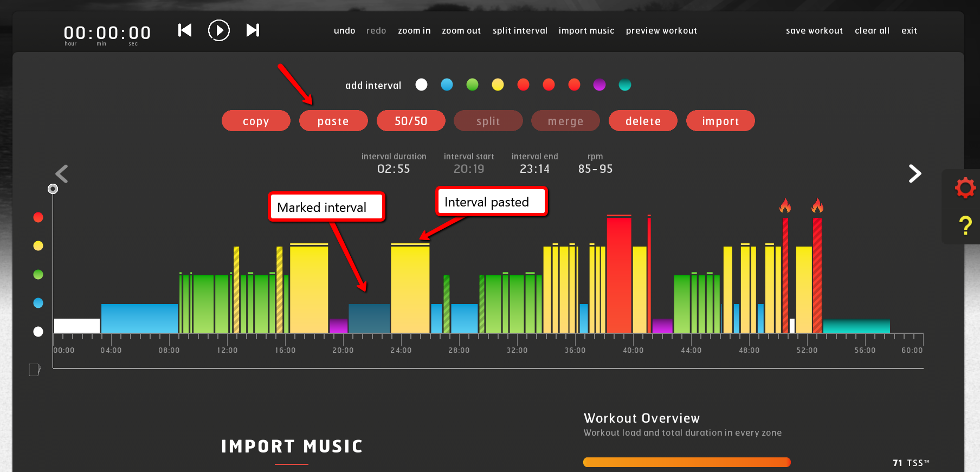The height and width of the screenshot is (472, 980).
Task: Skip to previous interval button
Action: (x=185, y=30)
